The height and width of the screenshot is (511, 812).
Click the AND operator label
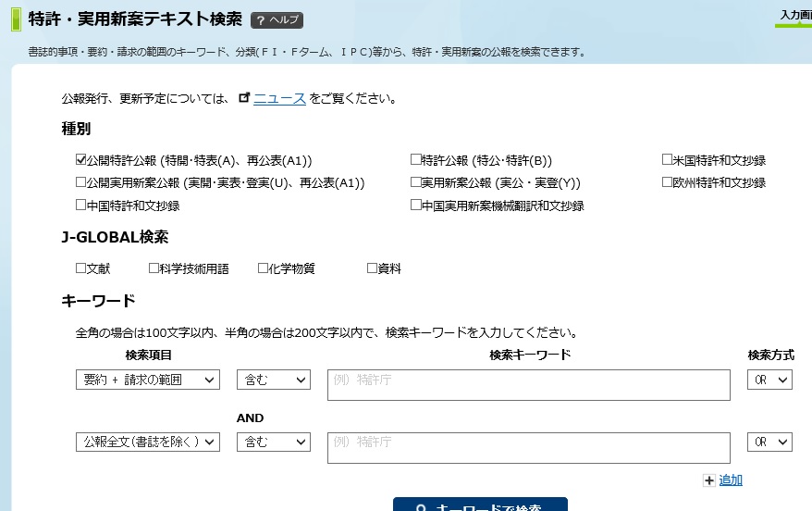[250, 418]
